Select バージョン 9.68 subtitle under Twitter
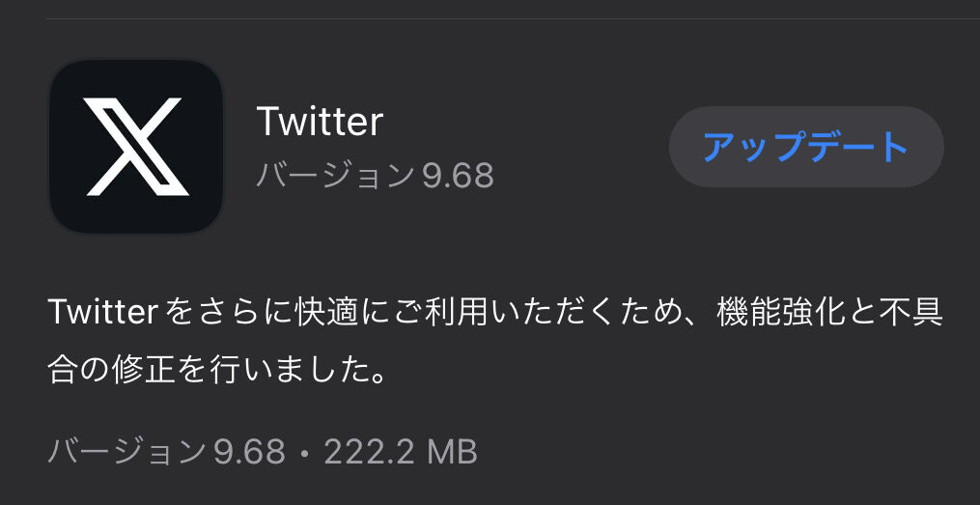980x505 pixels. [x=375, y=176]
